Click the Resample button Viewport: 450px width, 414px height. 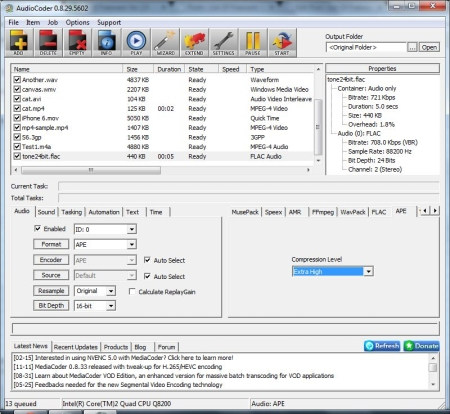point(51,291)
